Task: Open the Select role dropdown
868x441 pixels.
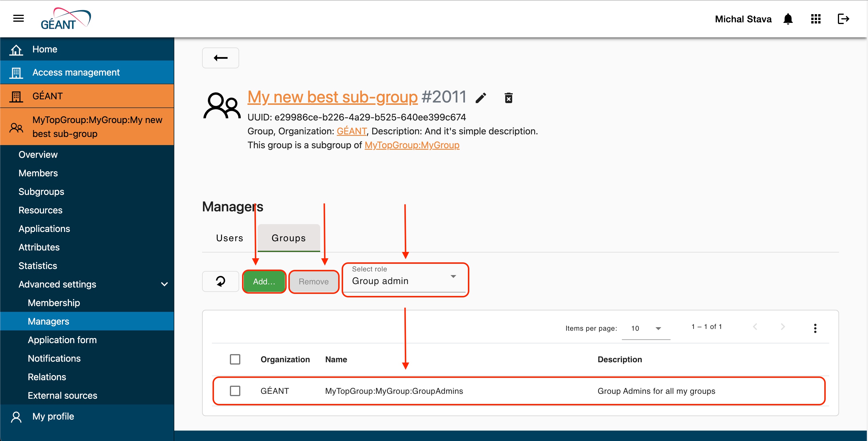Action: pos(404,280)
